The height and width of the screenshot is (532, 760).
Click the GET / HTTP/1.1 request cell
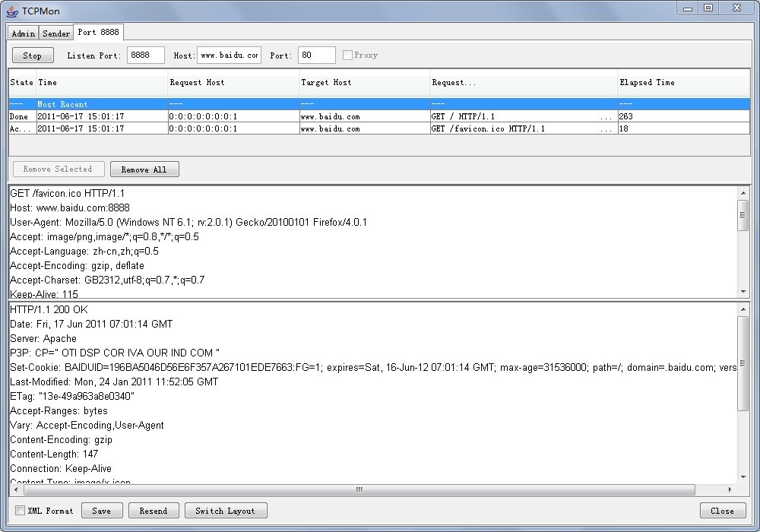tap(524, 116)
